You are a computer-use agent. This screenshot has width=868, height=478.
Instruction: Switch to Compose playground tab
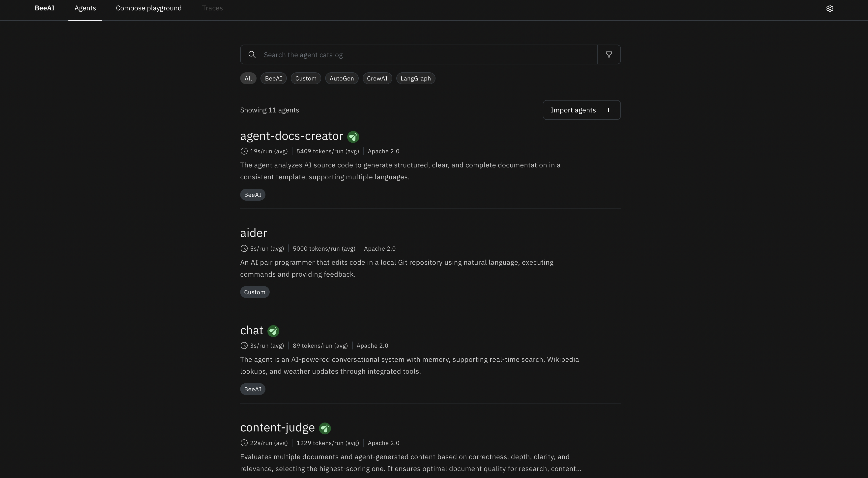click(149, 8)
